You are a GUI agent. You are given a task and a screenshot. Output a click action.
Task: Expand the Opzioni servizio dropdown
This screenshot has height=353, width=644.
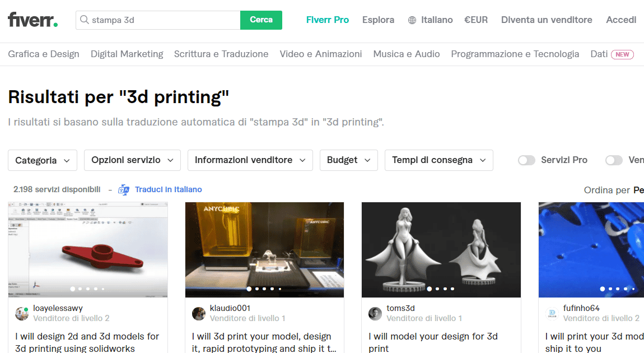pos(132,160)
